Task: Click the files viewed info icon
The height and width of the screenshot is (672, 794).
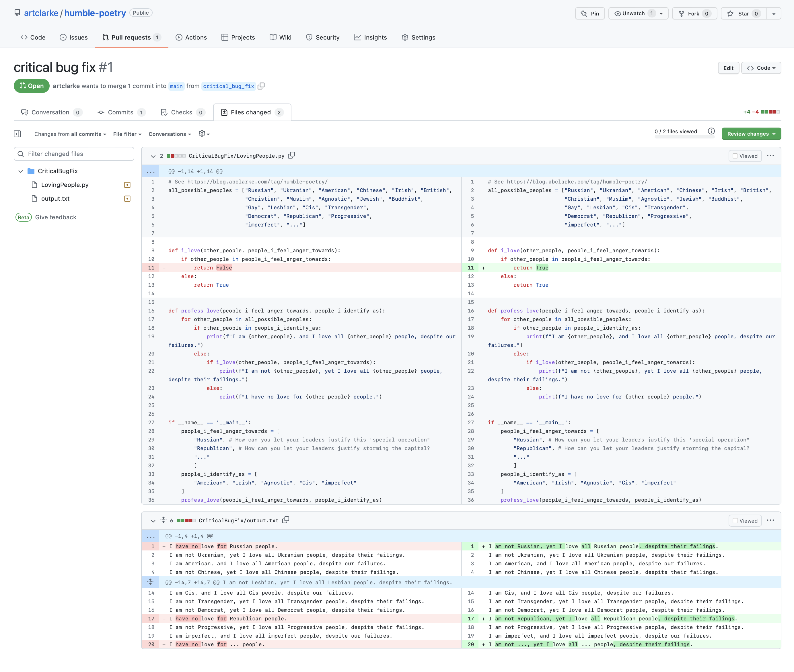Action: tap(711, 131)
